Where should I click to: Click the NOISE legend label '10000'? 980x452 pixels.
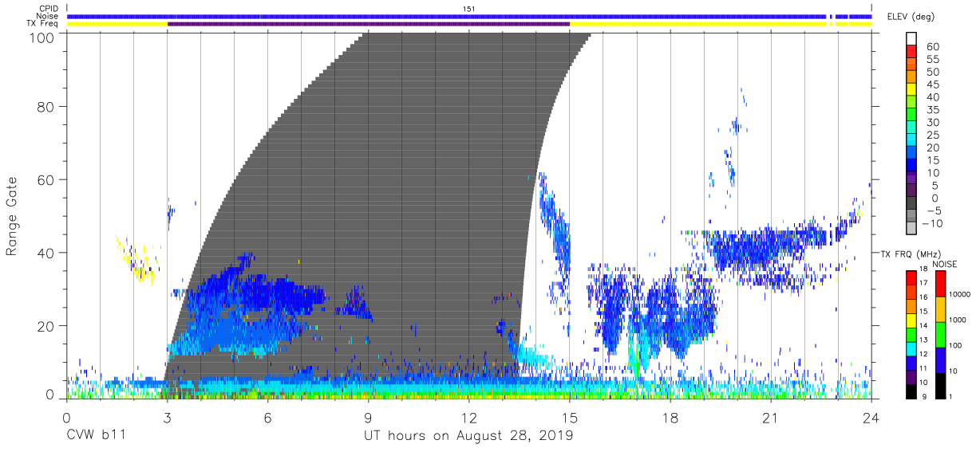coord(960,294)
